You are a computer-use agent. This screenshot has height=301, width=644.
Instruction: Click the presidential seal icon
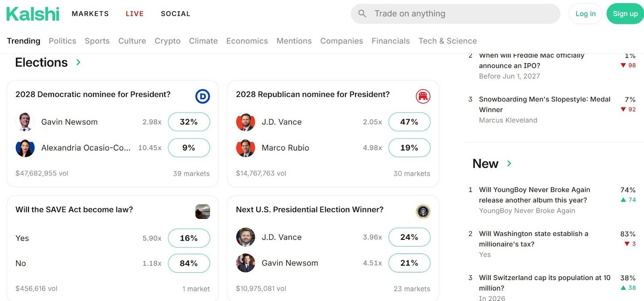tap(423, 212)
